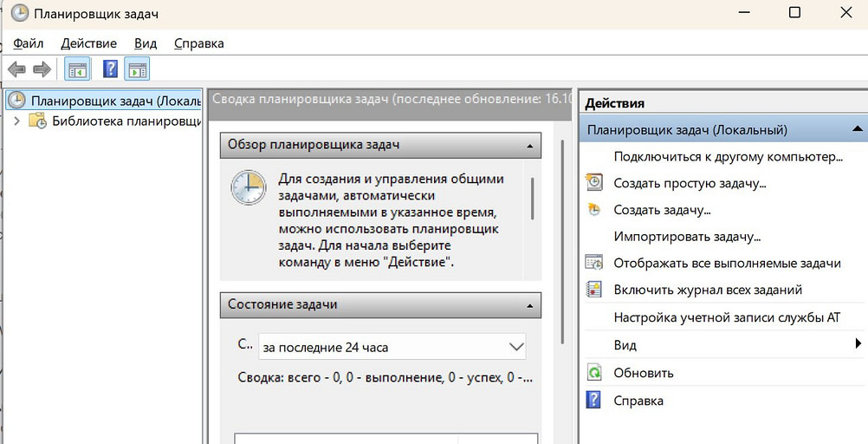Image resolution: width=868 pixels, height=444 pixels.
Task: Collapse the Обзор планировщика задач section
Action: coord(530,146)
